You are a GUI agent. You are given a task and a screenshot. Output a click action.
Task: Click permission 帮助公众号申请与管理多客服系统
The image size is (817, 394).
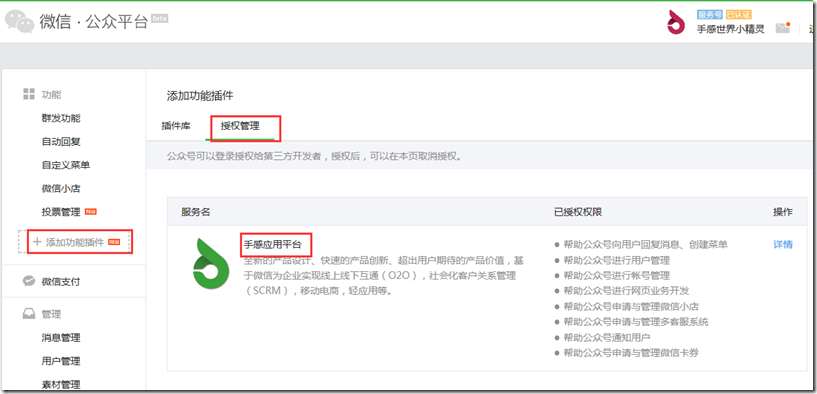(x=636, y=322)
